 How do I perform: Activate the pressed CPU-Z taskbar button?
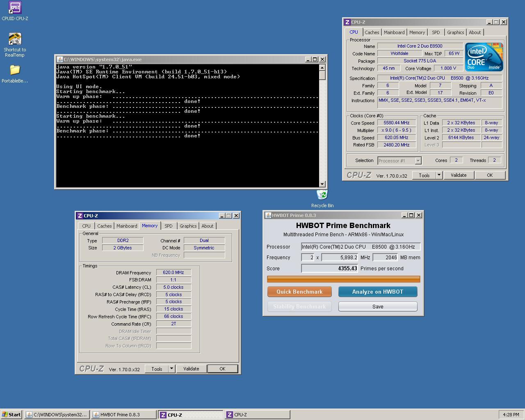191,415
